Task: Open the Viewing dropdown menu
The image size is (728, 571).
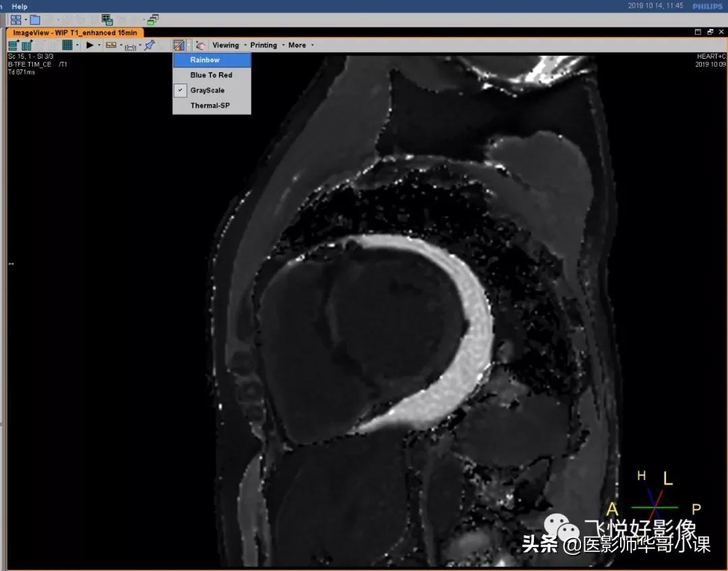Action: (226, 45)
